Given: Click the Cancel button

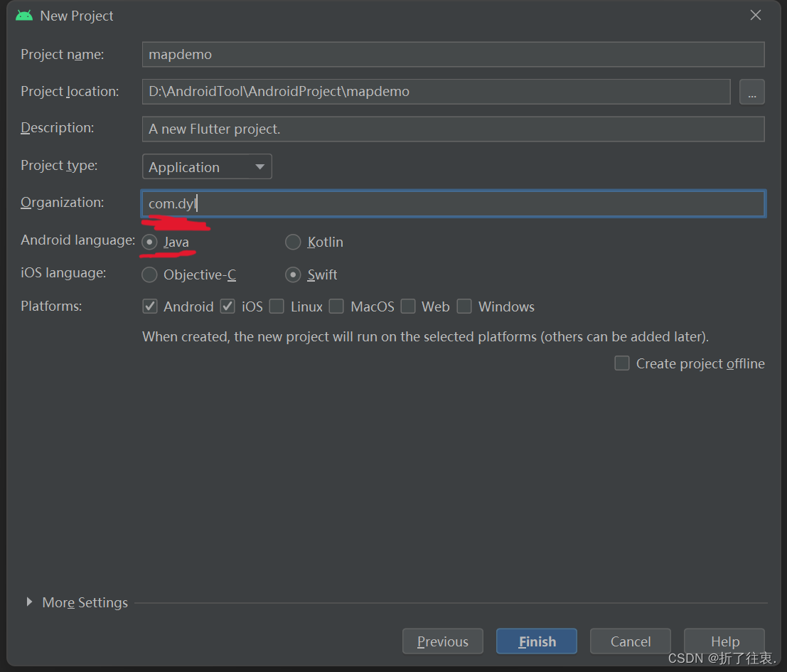Looking at the screenshot, I should (x=631, y=641).
